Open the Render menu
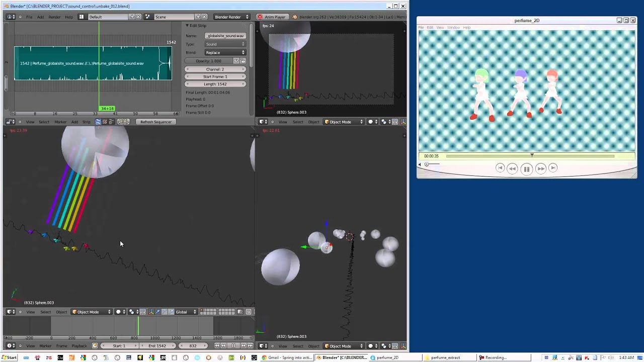Image resolution: width=644 pixels, height=362 pixels. click(54, 17)
